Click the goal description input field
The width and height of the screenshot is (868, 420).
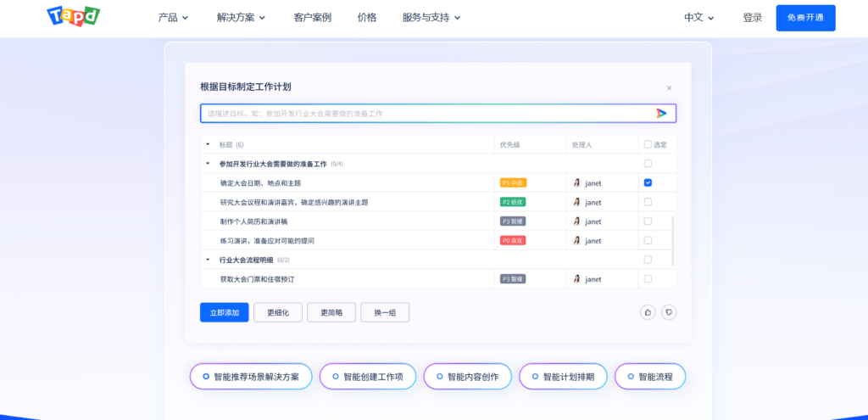(x=424, y=113)
